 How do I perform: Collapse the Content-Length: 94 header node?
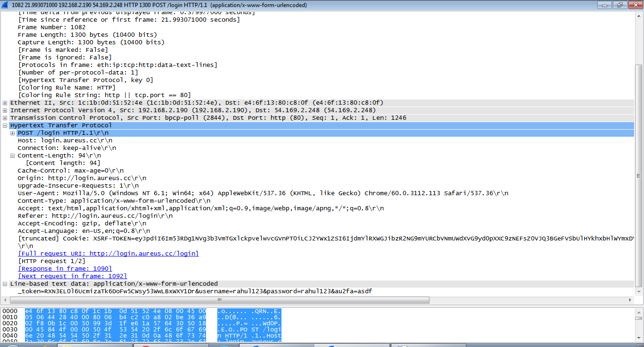click(13, 156)
